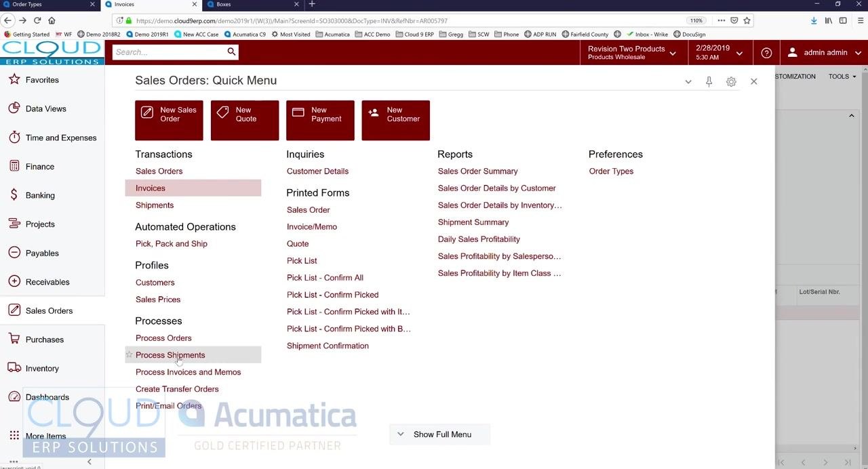Open the Help question mark icon
Screen dimensions: 868x469
pyautogui.click(x=766, y=53)
